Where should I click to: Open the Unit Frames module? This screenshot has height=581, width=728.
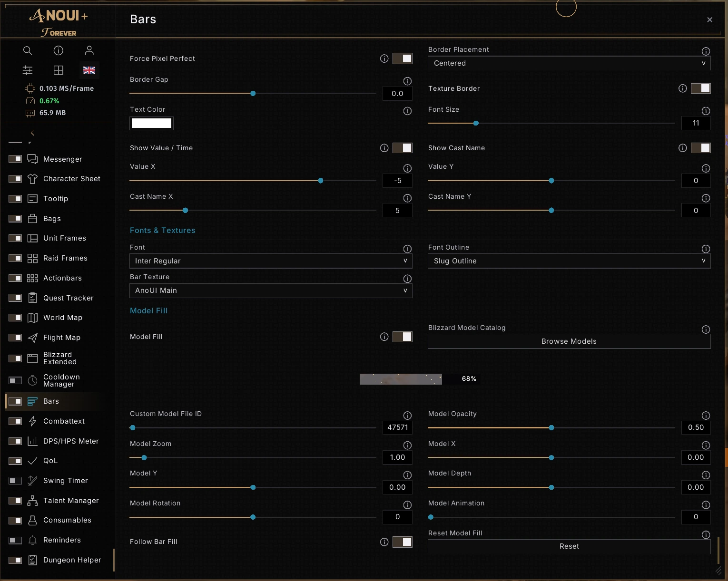tap(65, 238)
